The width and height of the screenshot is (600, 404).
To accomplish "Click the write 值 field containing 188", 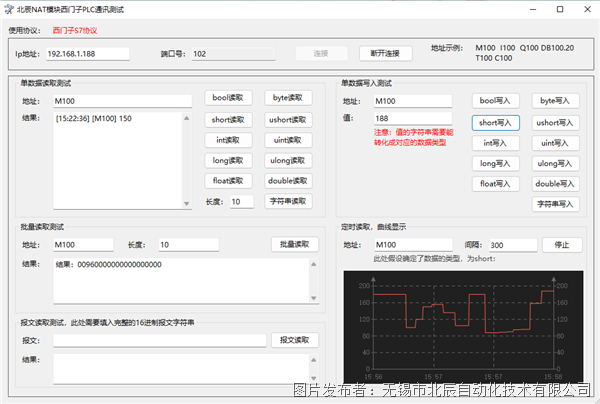I will (x=411, y=118).
